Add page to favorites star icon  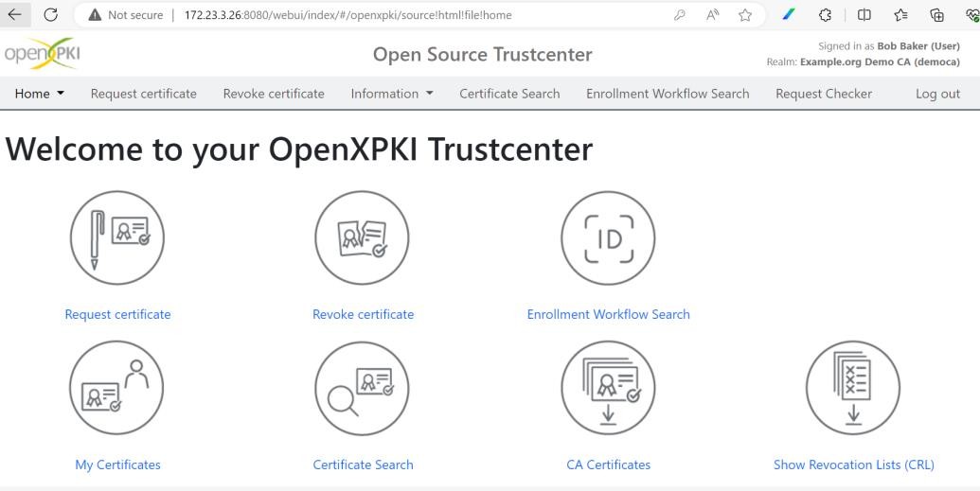point(745,15)
